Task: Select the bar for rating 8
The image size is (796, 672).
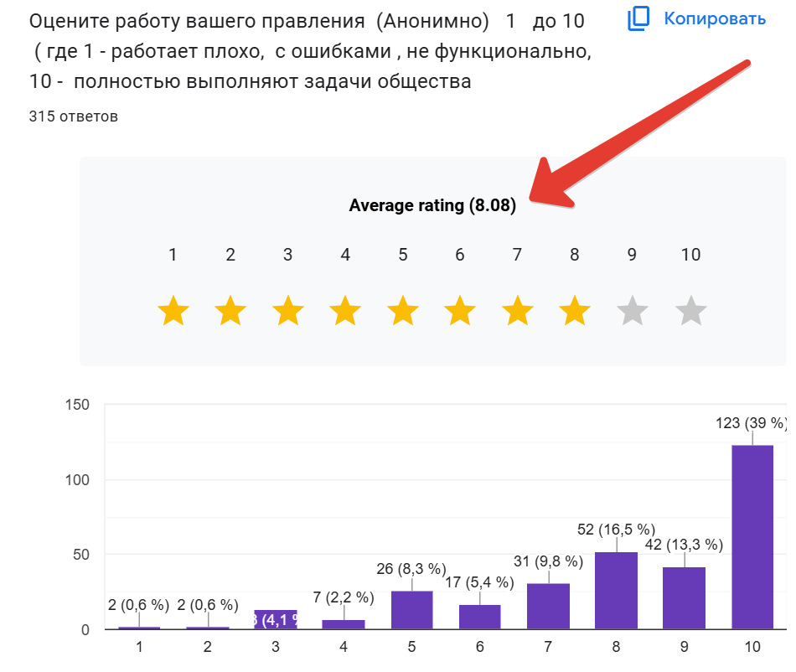Action: point(616,591)
